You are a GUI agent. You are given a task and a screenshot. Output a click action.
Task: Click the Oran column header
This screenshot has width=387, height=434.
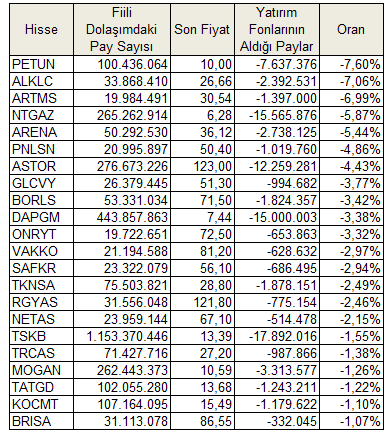[x=351, y=30]
